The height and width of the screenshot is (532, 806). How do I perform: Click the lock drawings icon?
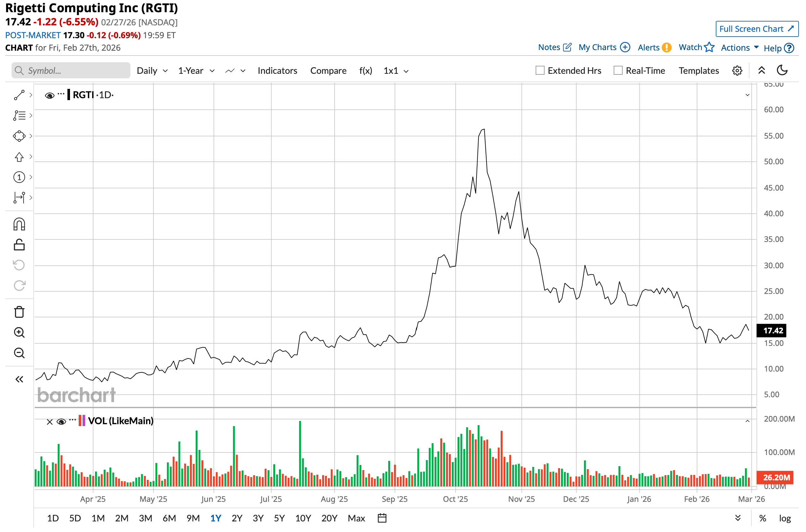click(19, 245)
